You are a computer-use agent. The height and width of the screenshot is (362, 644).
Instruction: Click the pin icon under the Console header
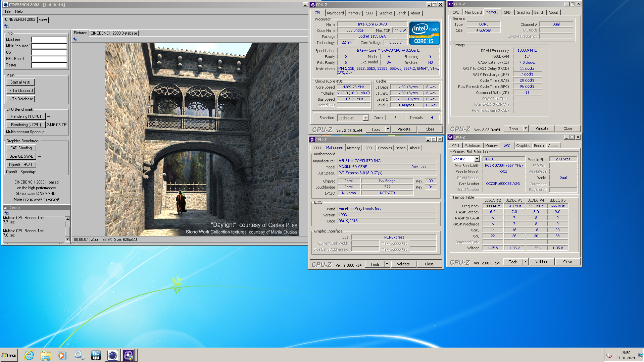click(x=6, y=213)
